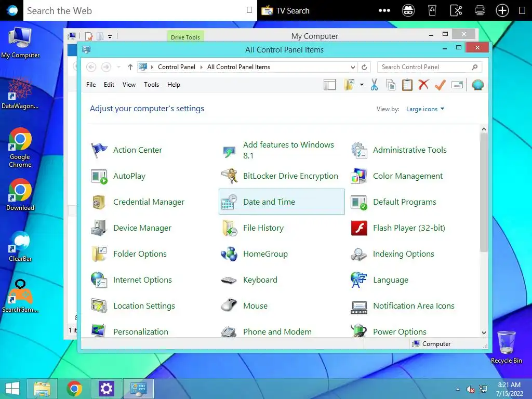Click Control Panel breadcrumb link
Viewport: 532px width, 399px height.
177,67
